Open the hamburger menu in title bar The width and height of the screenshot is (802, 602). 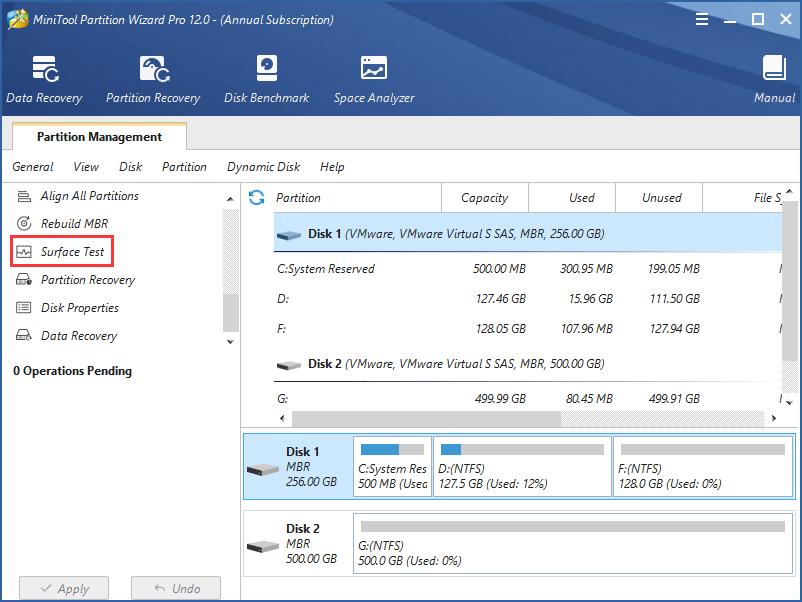702,19
